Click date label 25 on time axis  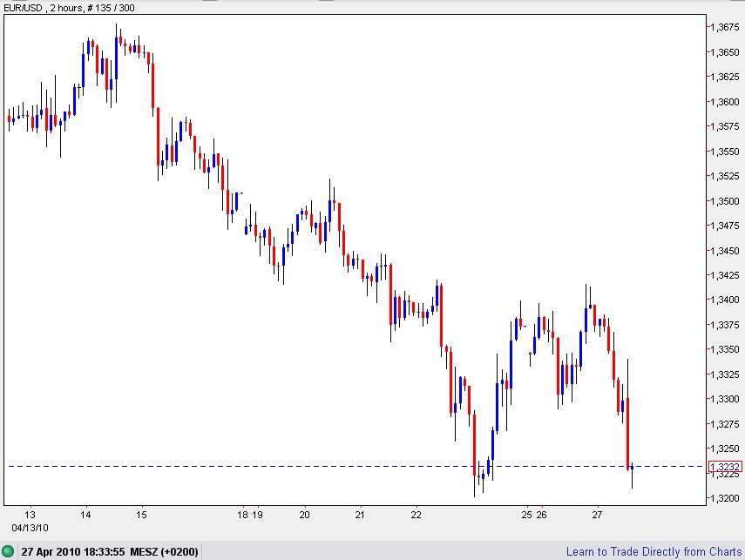526,515
